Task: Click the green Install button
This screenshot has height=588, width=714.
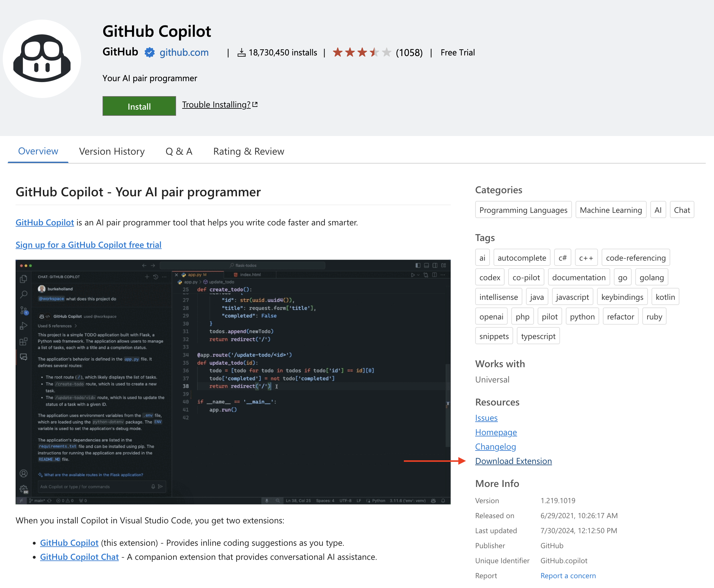Action: 139,106
